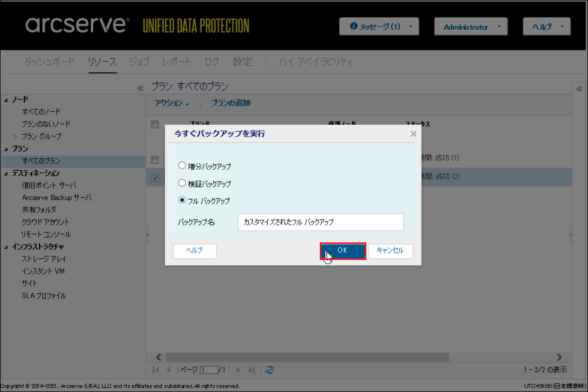
Task: Click the horizontal scrollbar at bottom
Action: [308, 358]
